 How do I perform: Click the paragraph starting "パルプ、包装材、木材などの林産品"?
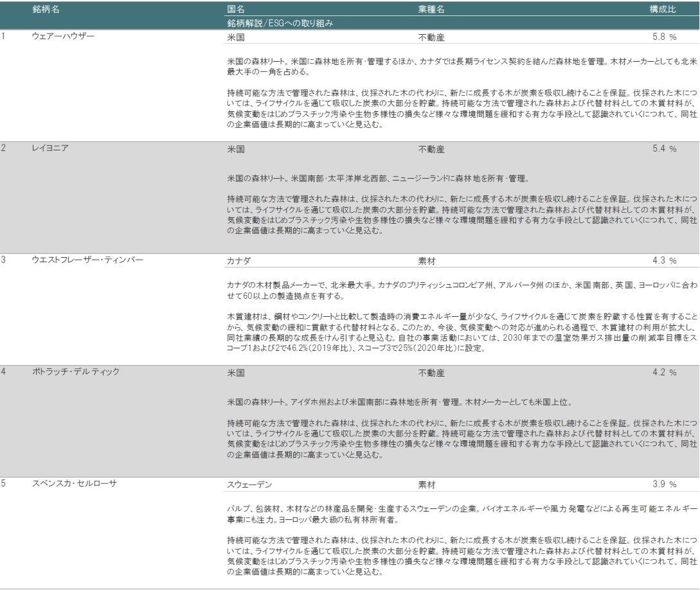pyautogui.click(x=462, y=514)
